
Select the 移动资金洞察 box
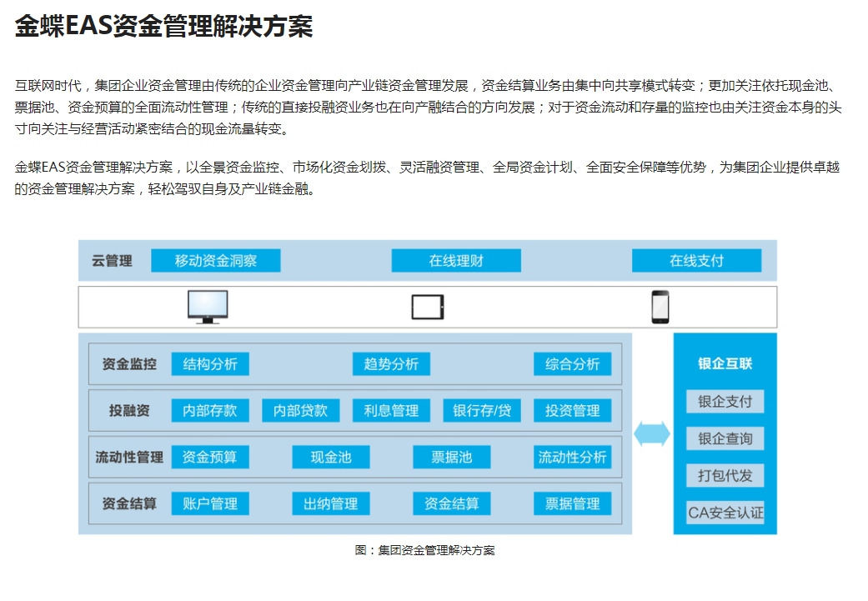click(215, 261)
